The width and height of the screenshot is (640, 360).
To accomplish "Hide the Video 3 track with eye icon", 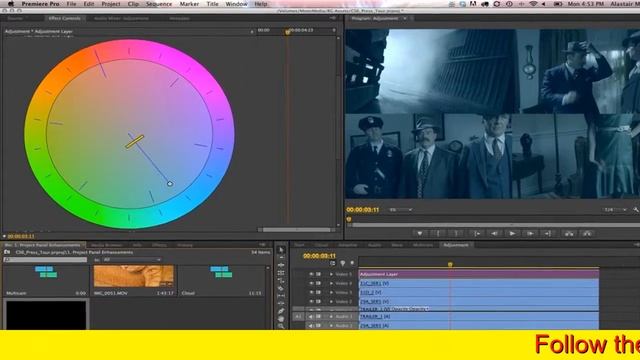I will [x=311, y=292].
